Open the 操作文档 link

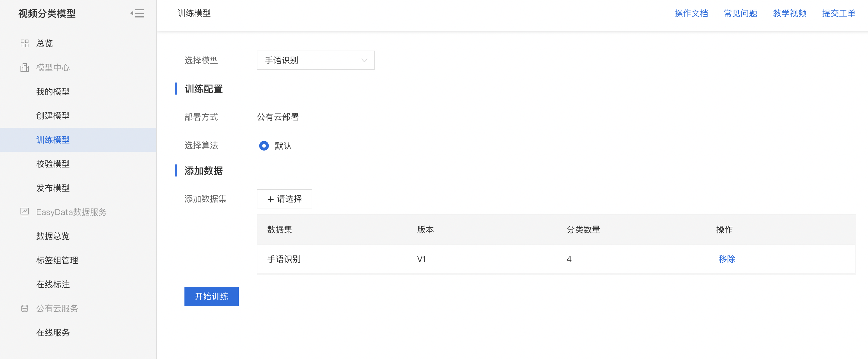pos(691,14)
